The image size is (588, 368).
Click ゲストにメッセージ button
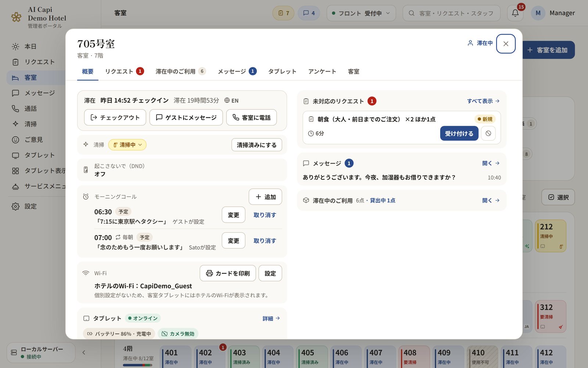pyautogui.click(x=186, y=117)
